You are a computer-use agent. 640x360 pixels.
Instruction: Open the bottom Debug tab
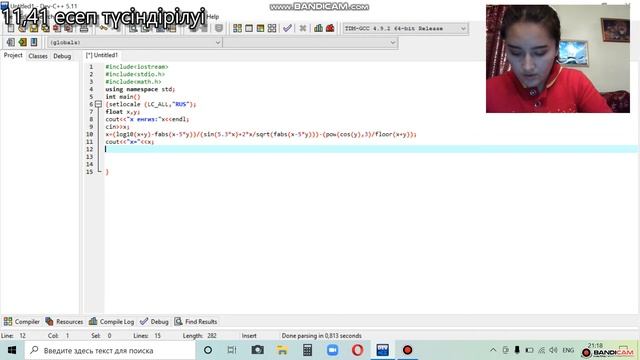(x=154, y=322)
